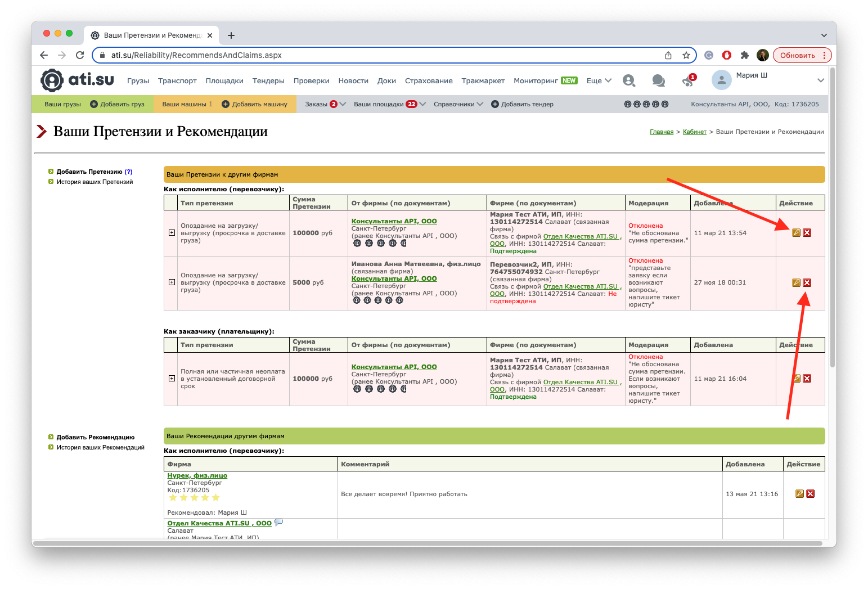This screenshot has width=868, height=589.
Task: Expand the user account chevron menu
Action: pyautogui.click(x=821, y=80)
